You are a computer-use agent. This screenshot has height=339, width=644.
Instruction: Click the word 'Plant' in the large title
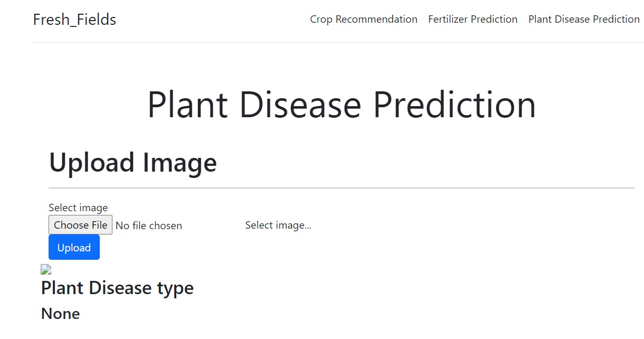point(187,105)
